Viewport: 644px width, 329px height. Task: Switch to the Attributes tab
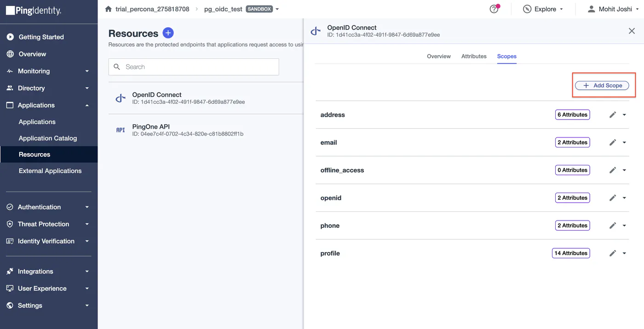474,56
